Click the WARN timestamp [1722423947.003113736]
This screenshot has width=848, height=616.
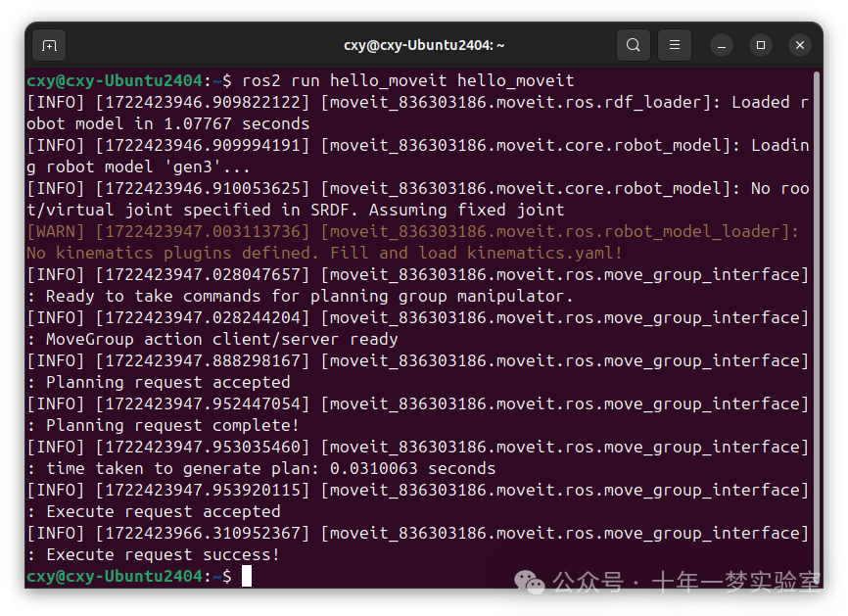203,231
